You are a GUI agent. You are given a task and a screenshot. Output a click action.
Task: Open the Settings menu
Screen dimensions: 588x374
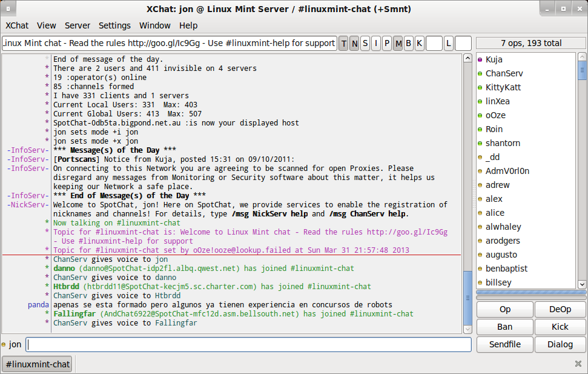(x=114, y=25)
